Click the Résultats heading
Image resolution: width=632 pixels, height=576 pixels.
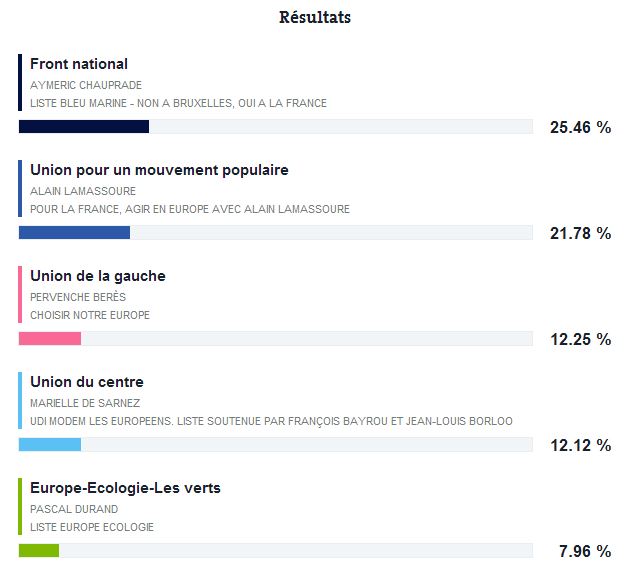(x=315, y=18)
